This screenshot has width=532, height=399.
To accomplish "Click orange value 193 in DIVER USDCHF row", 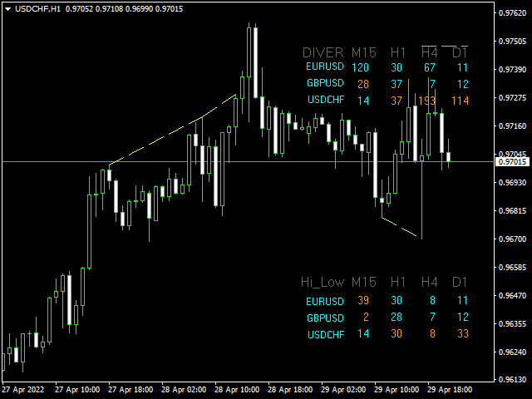I will click(426, 101).
